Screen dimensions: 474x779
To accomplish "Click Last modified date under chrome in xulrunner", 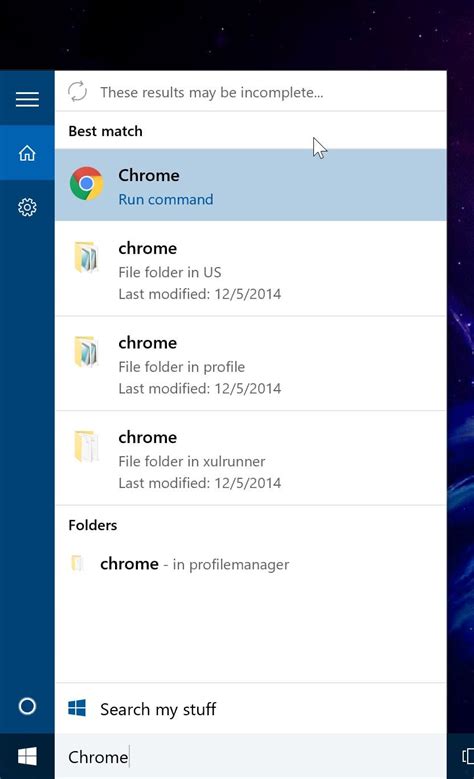I will click(x=200, y=483).
